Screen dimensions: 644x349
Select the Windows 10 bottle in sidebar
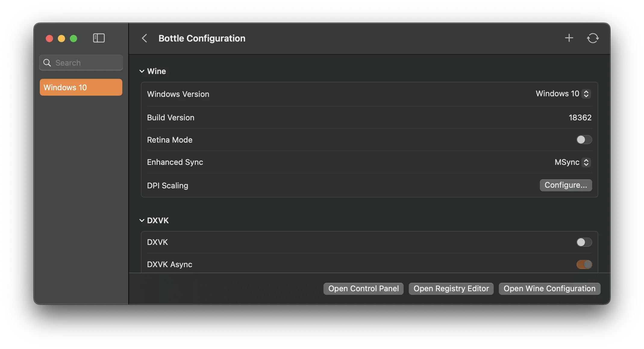[x=81, y=87]
